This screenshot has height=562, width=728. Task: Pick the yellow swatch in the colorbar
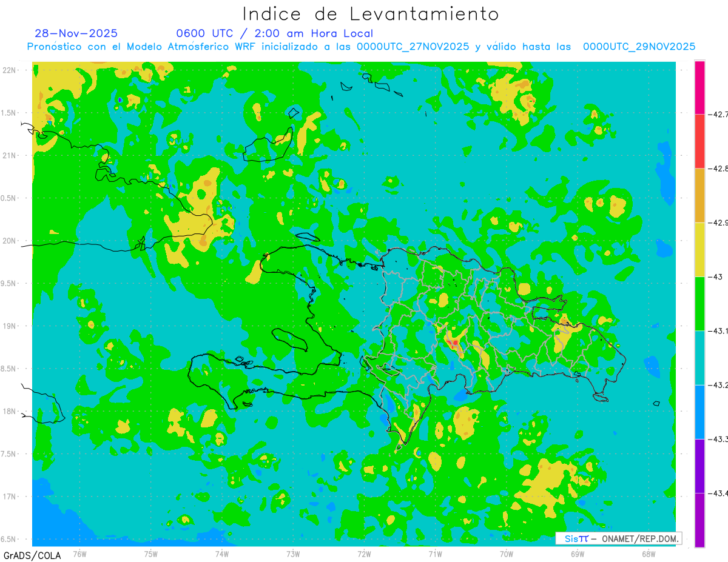tap(699, 249)
